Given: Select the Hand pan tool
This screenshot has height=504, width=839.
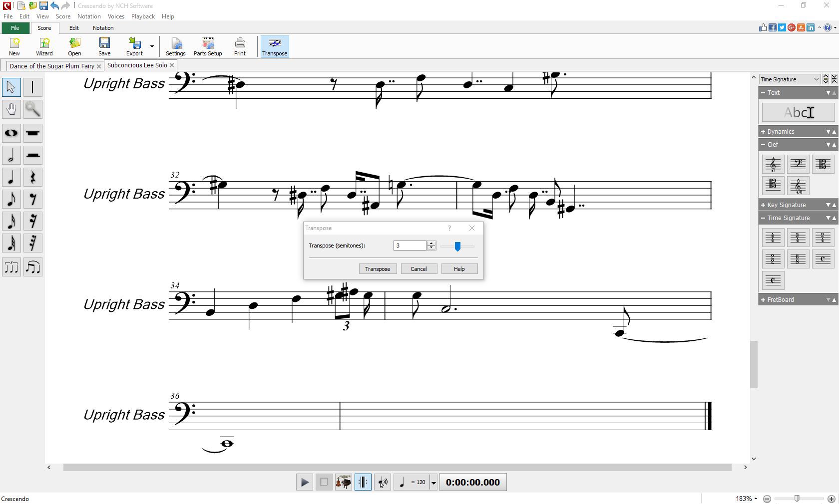Looking at the screenshot, I should click(11, 109).
